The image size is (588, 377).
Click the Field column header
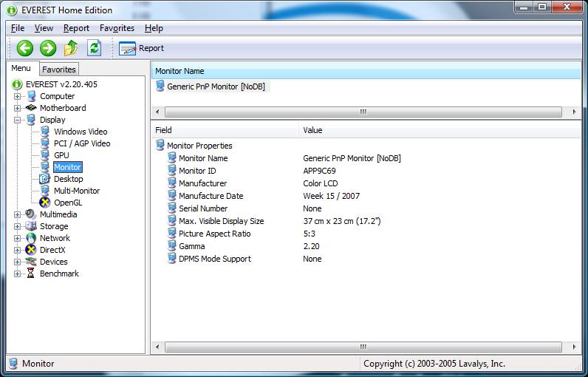pyautogui.click(x=225, y=130)
